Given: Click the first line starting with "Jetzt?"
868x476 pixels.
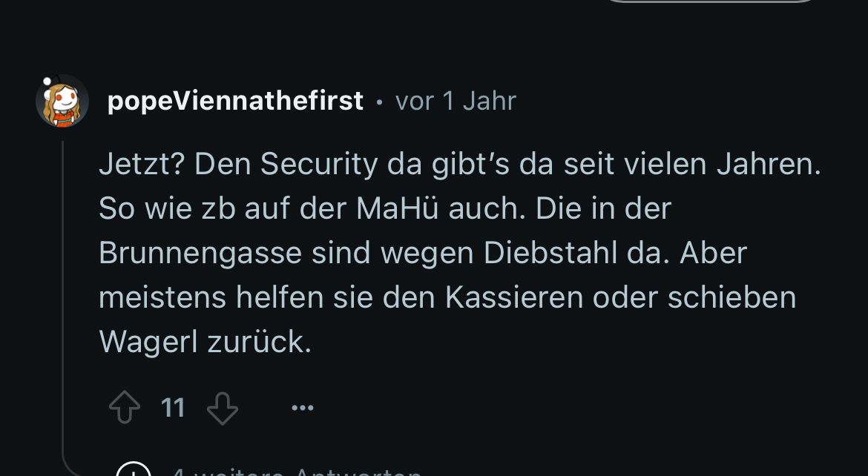Looking at the screenshot, I should coord(460,165).
